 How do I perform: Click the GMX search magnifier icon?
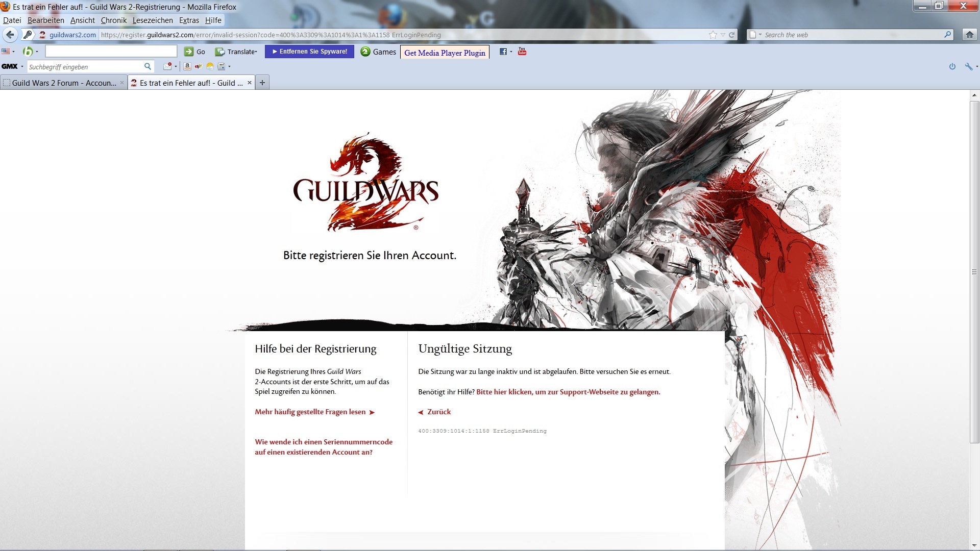[x=148, y=66]
